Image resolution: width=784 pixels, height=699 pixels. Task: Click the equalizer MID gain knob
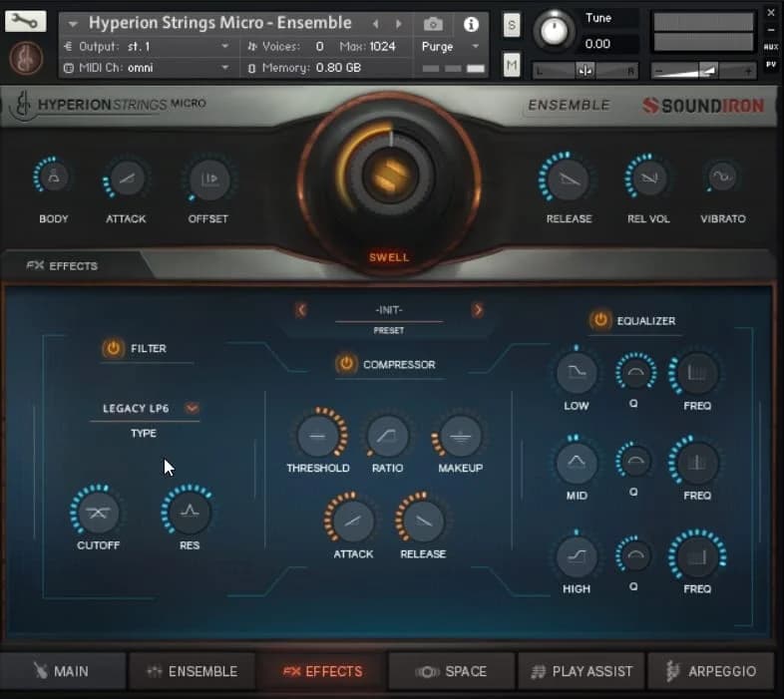577,462
